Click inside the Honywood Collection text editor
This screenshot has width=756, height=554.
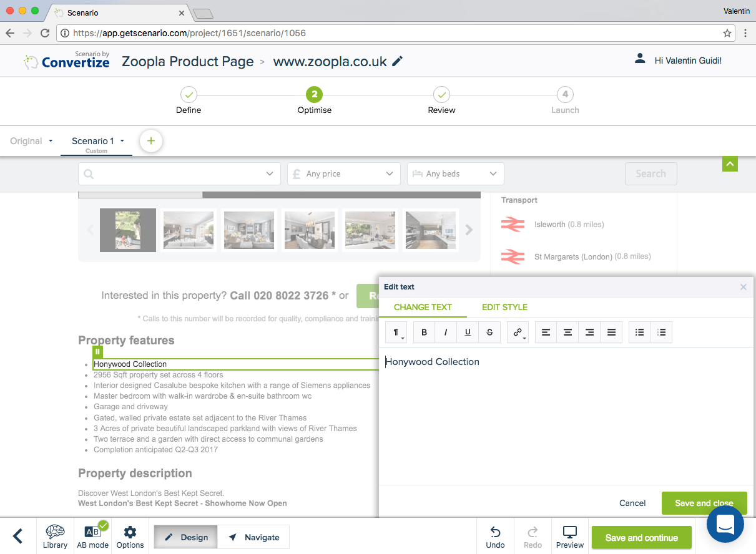(566, 416)
